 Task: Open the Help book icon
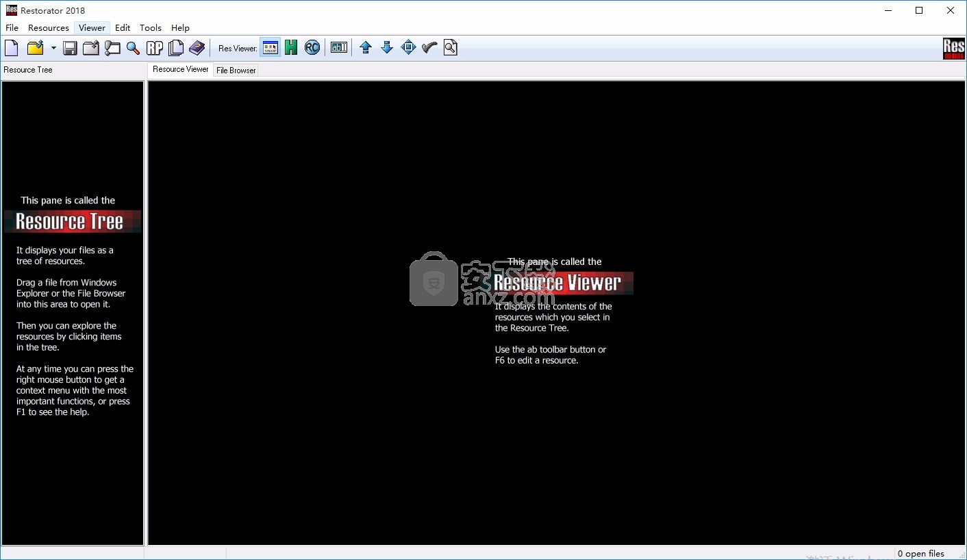pos(197,48)
